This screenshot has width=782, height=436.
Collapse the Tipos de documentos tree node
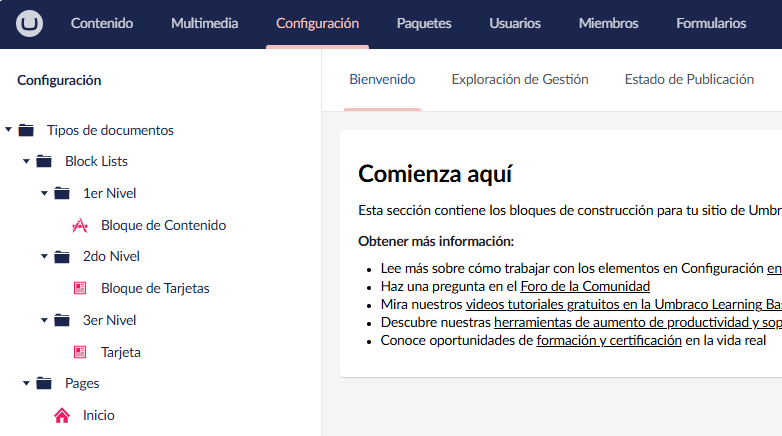8,130
